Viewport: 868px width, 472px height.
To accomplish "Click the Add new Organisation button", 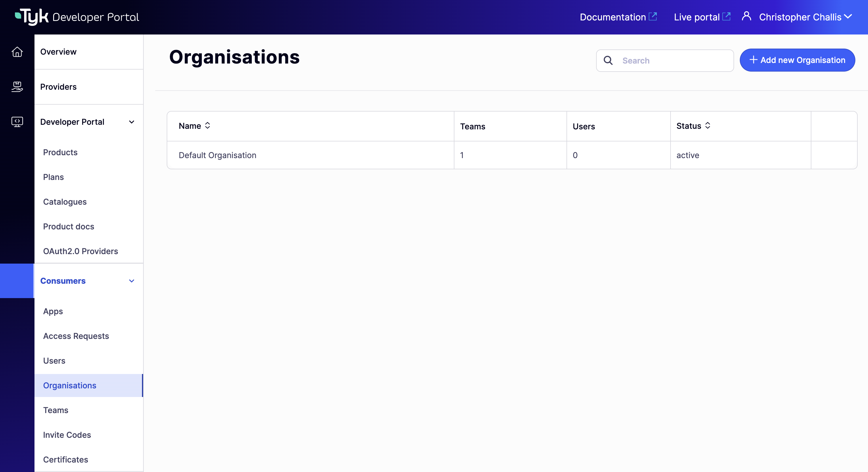I will coord(797,60).
